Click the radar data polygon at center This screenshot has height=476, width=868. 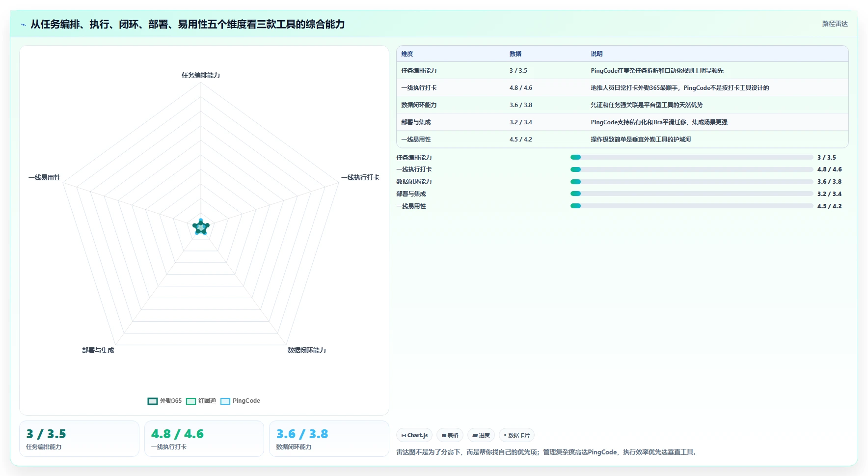201,227
